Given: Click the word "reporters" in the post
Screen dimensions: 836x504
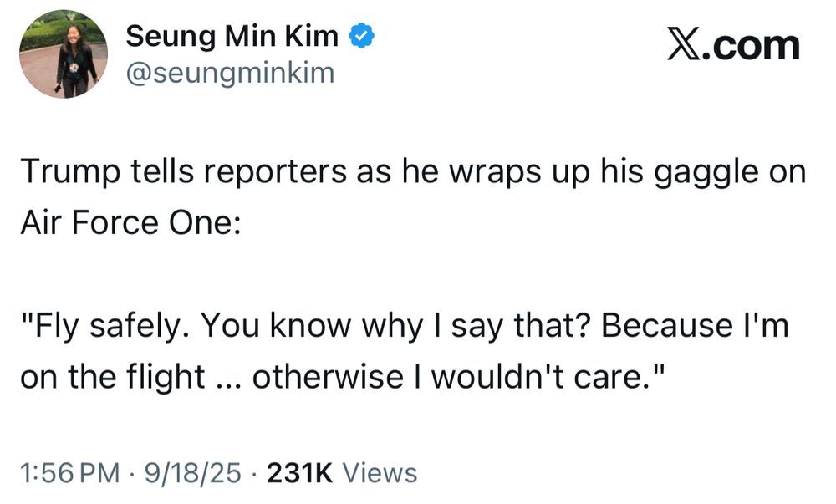Looking at the screenshot, I should pos(268,172).
